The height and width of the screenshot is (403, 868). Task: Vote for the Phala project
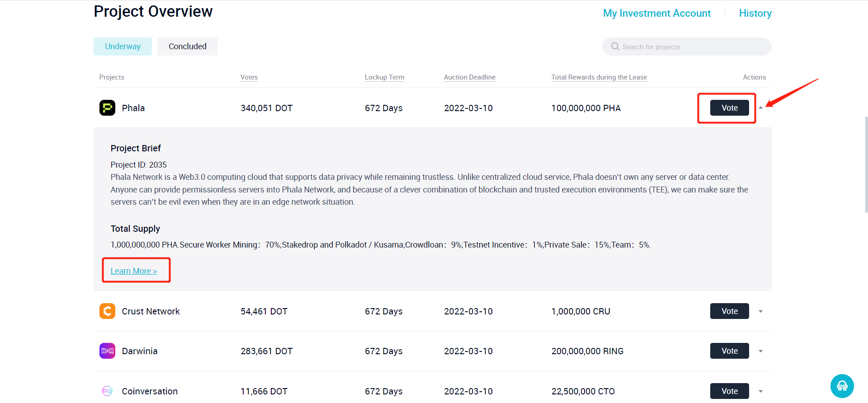(729, 108)
